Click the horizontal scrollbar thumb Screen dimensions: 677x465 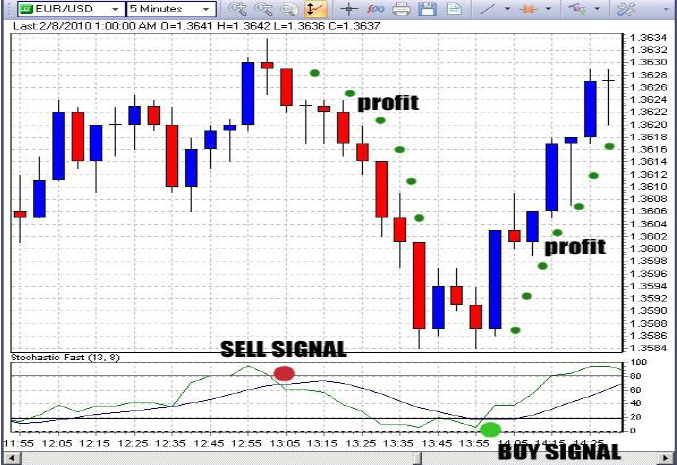pyautogui.click(x=418, y=457)
